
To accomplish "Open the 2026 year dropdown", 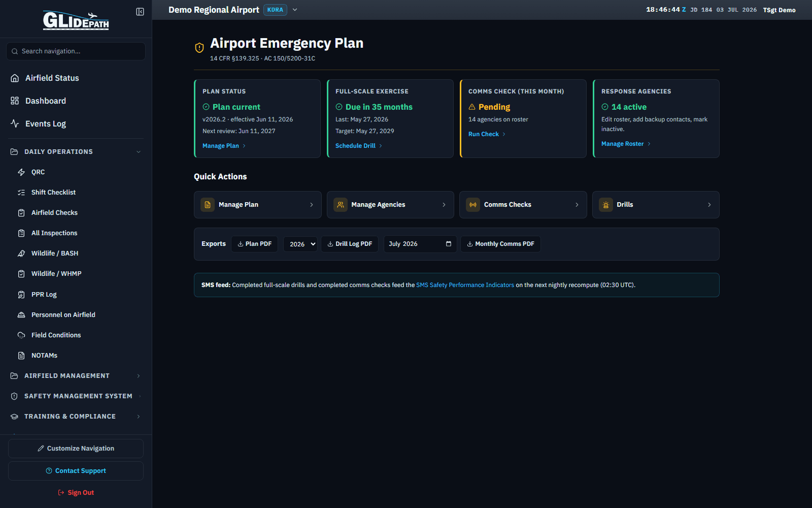I will click(x=300, y=244).
